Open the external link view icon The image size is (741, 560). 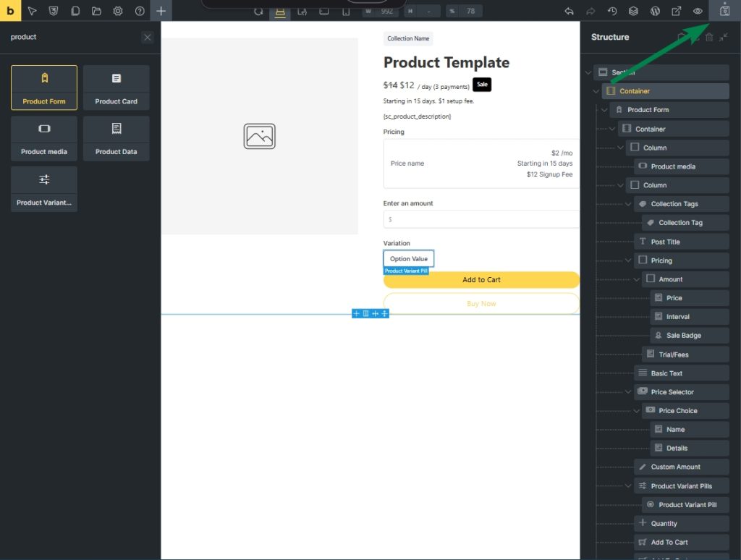pyautogui.click(x=677, y=11)
